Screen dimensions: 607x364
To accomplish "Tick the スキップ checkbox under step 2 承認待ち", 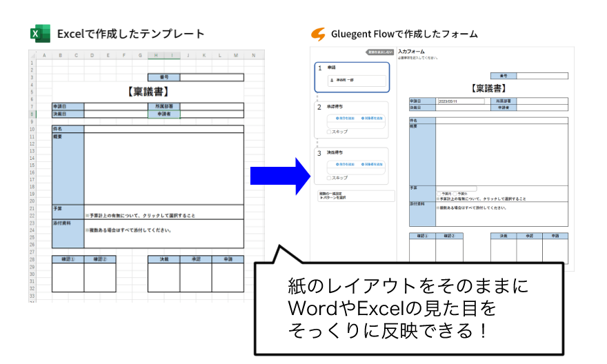I will coord(328,132).
